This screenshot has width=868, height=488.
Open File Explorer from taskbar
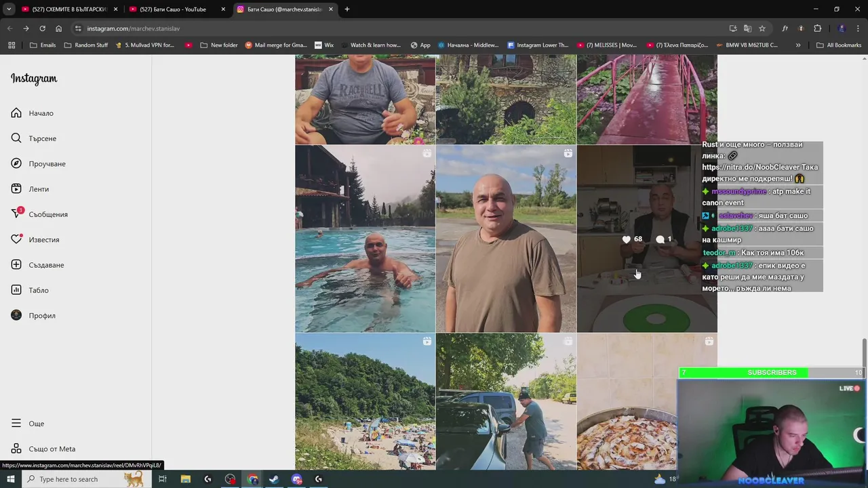(x=185, y=479)
